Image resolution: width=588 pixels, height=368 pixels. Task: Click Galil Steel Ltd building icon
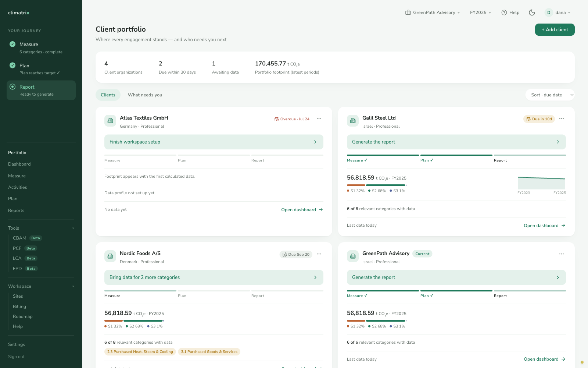(353, 121)
